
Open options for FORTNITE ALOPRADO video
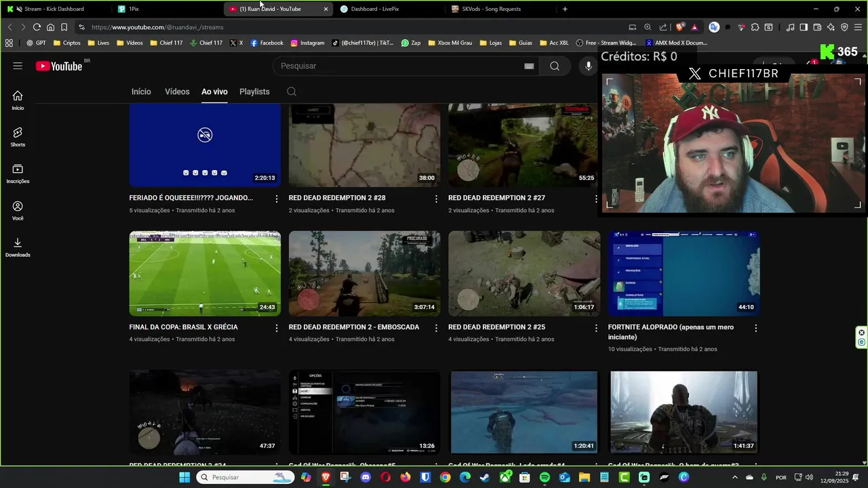[x=755, y=328]
